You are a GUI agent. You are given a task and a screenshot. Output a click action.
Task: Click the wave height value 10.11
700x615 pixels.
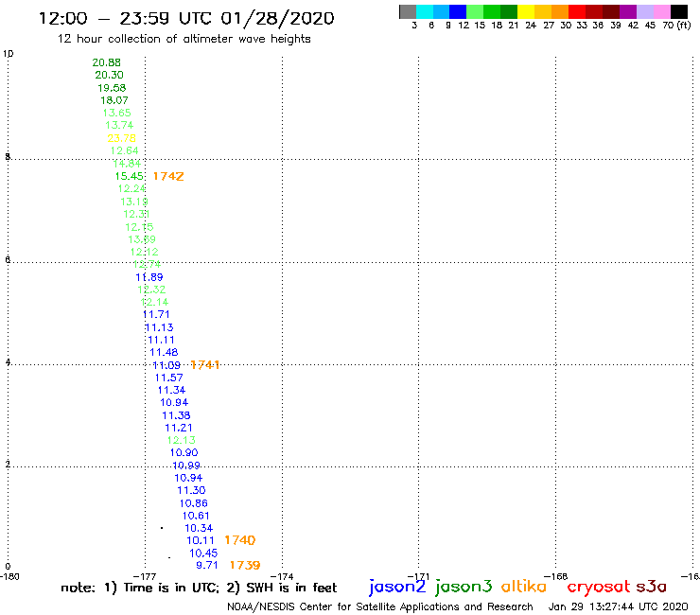(x=201, y=541)
